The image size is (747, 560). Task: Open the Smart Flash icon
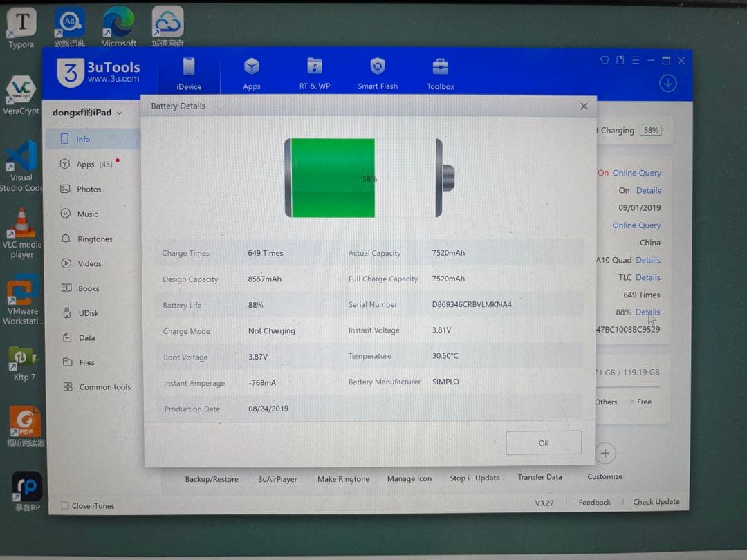tap(378, 67)
